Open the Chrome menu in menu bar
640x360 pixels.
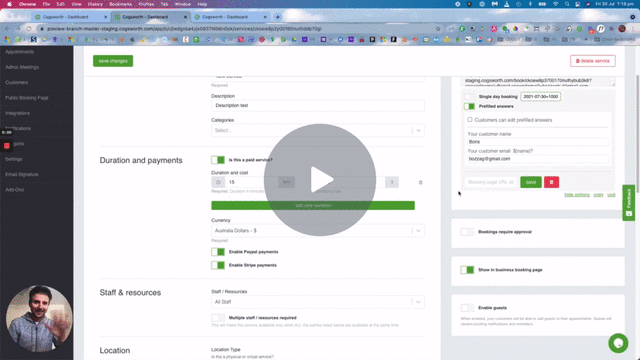(x=27, y=4)
